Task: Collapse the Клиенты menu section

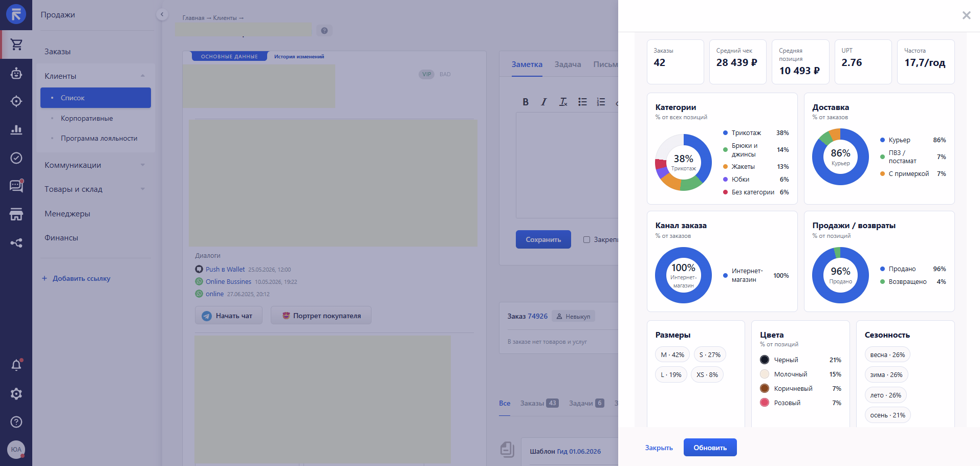Action: [143, 76]
